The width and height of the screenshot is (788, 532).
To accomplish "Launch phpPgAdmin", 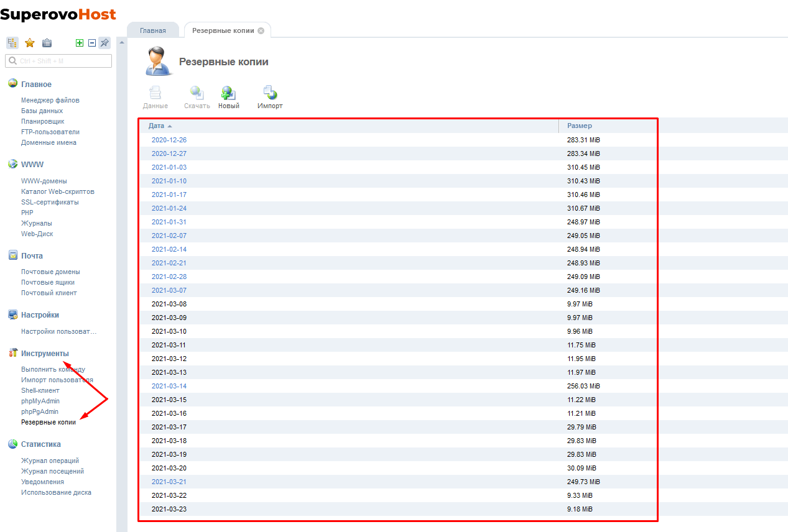I will click(40, 411).
